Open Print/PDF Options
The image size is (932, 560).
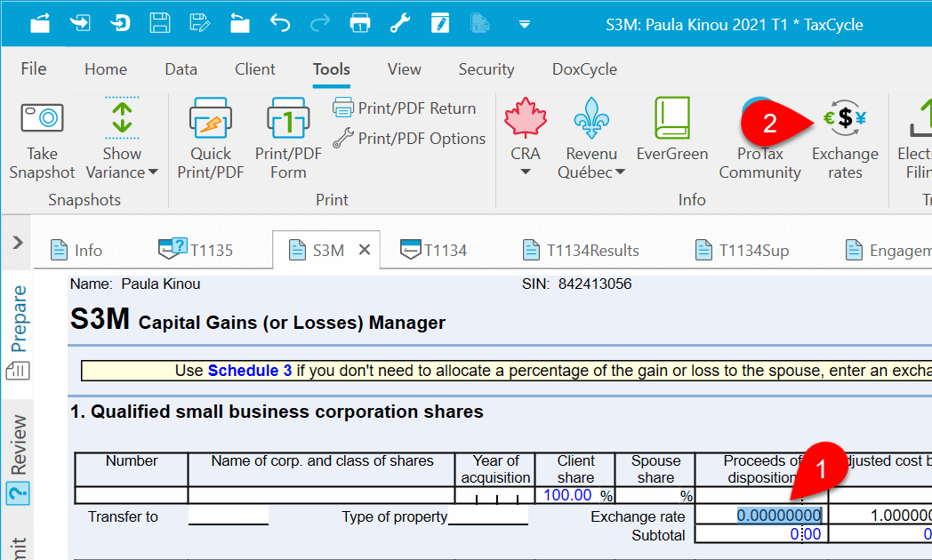point(409,139)
